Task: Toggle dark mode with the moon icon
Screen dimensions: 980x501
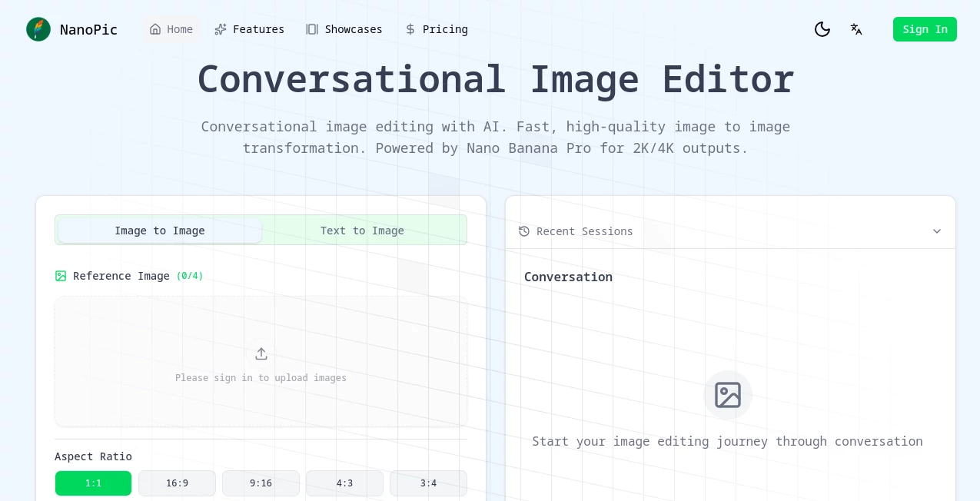Action: coord(822,29)
